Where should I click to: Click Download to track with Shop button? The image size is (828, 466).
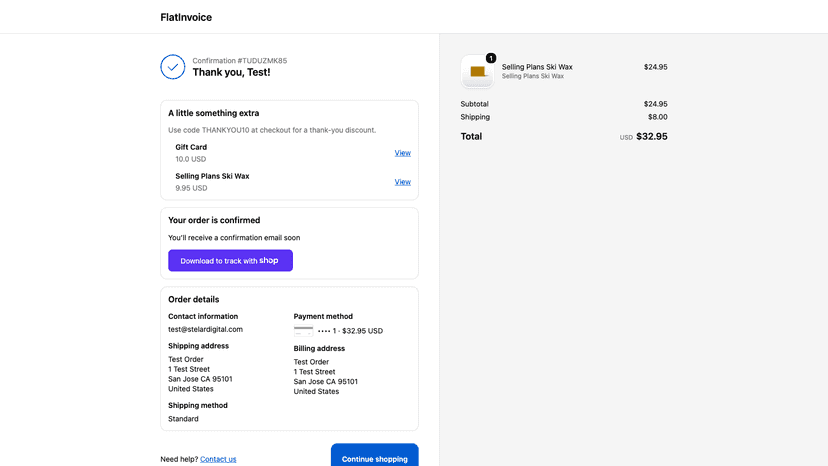pyautogui.click(x=230, y=260)
